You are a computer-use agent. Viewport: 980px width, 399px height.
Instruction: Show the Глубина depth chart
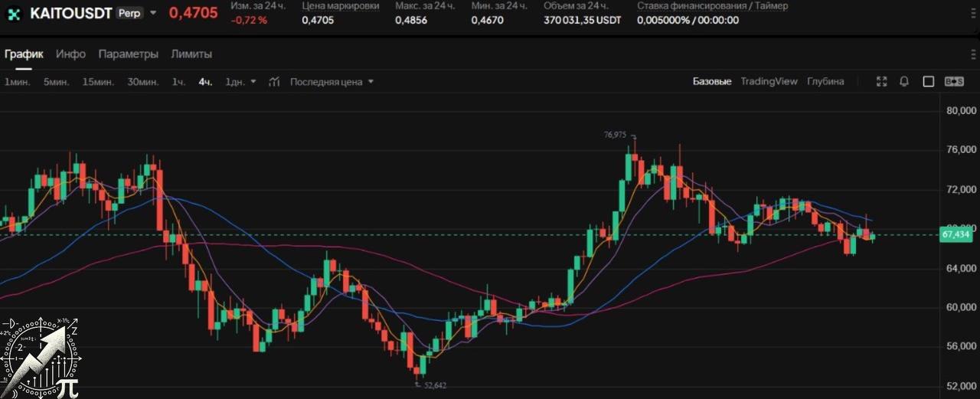click(x=825, y=81)
